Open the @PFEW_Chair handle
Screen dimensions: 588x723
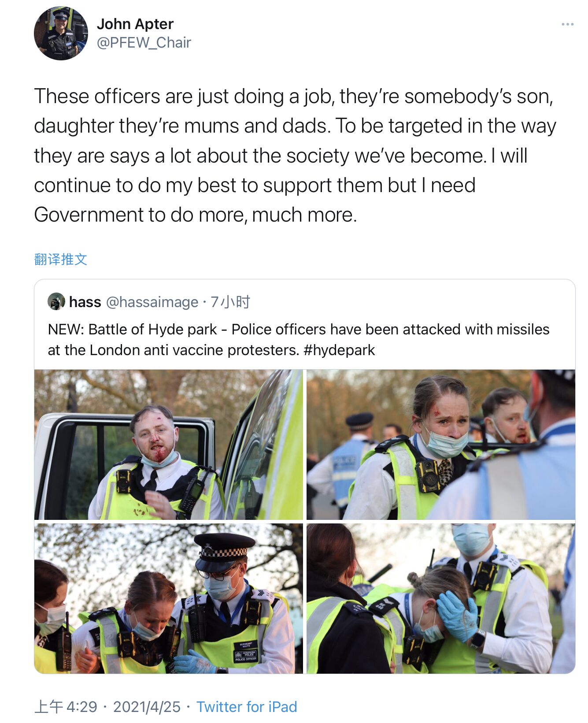point(144,43)
